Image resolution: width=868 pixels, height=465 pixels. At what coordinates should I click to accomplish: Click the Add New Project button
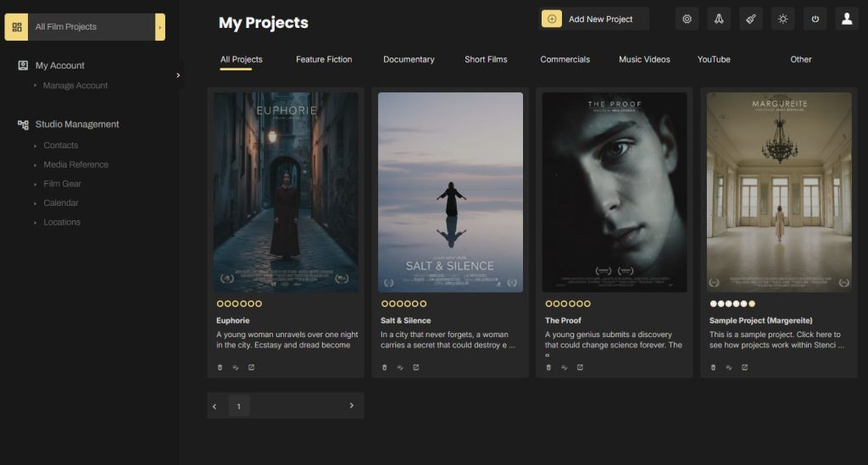[594, 19]
